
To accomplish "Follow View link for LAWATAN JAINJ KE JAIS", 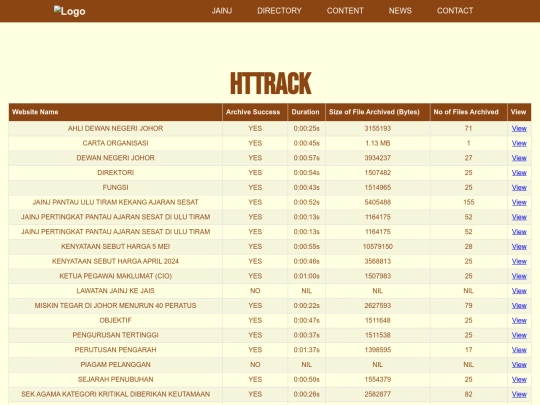I will (x=519, y=291).
